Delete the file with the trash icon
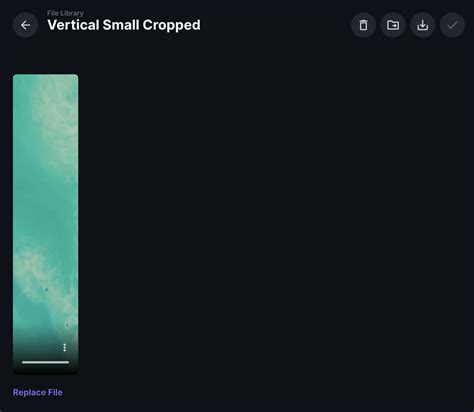The width and height of the screenshot is (474, 412). click(363, 25)
